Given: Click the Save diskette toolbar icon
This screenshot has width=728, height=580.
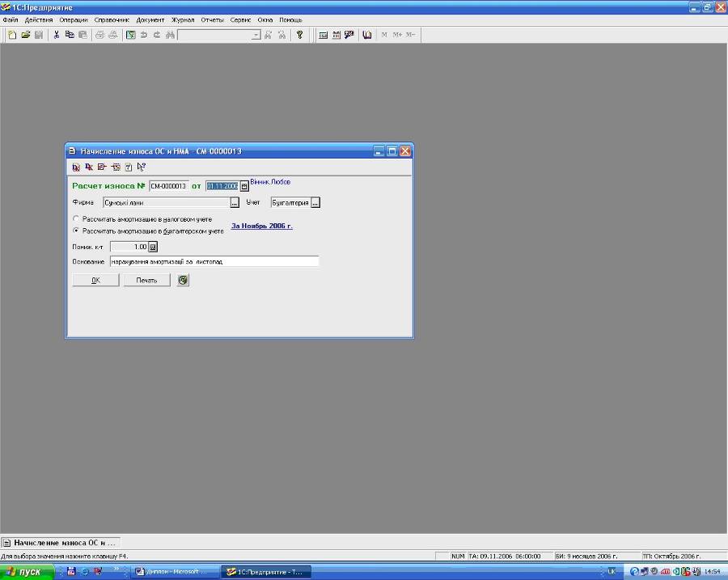Looking at the screenshot, I should pyautogui.click(x=39, y=35).
